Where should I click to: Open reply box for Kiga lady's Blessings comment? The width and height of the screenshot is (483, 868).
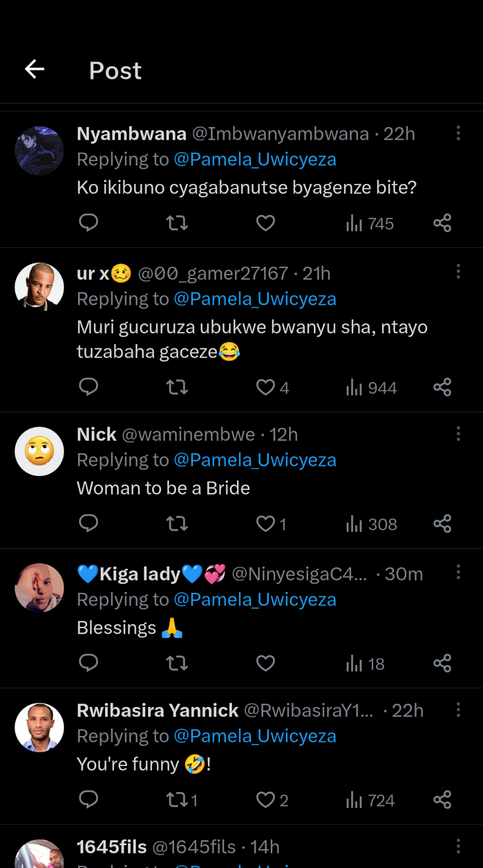(88, 663)
